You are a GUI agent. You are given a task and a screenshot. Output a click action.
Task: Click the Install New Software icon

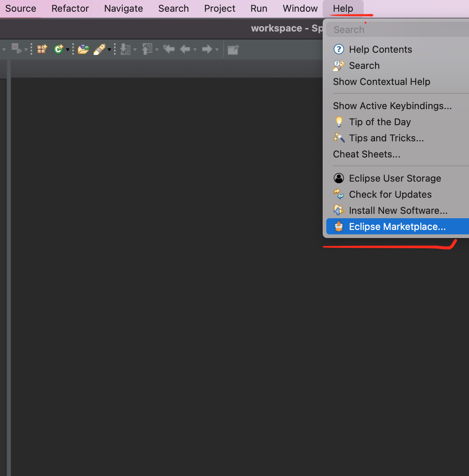[339, 210]
